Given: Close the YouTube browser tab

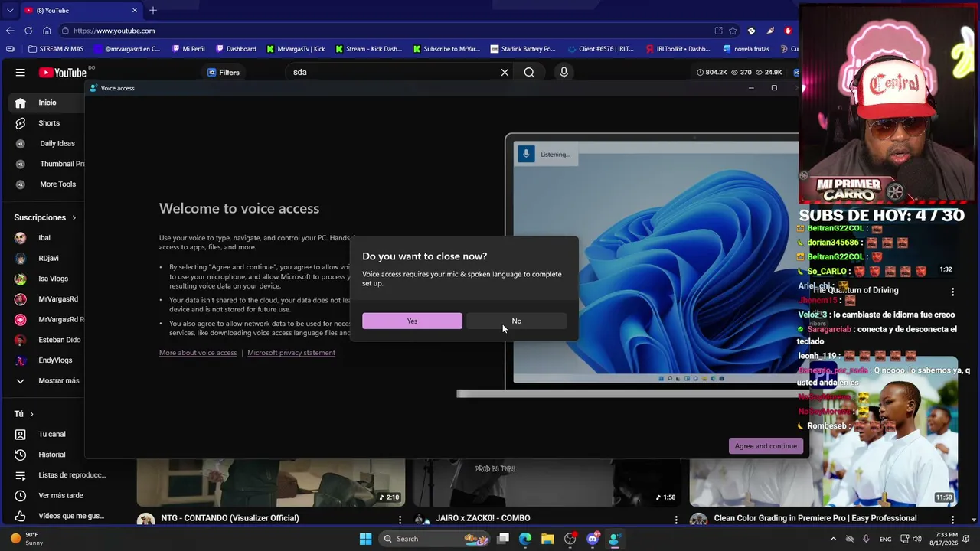Looking at the screenshot, I should [135, 11].
